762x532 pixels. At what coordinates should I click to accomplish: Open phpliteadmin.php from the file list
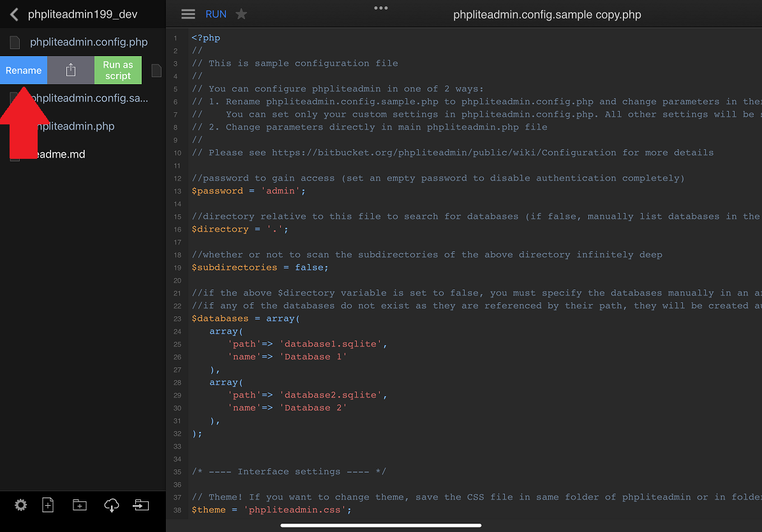(77, 126)
